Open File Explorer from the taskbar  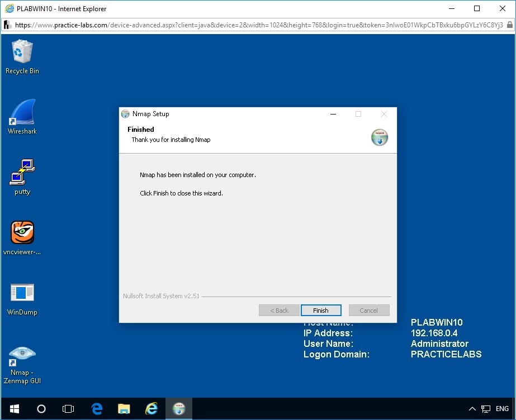pyautogui.click(x=124, y=409)
